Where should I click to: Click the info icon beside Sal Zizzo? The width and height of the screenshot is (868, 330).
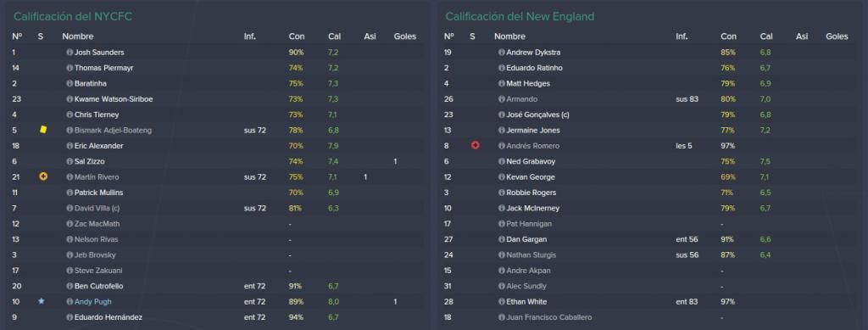click(70, 162)
